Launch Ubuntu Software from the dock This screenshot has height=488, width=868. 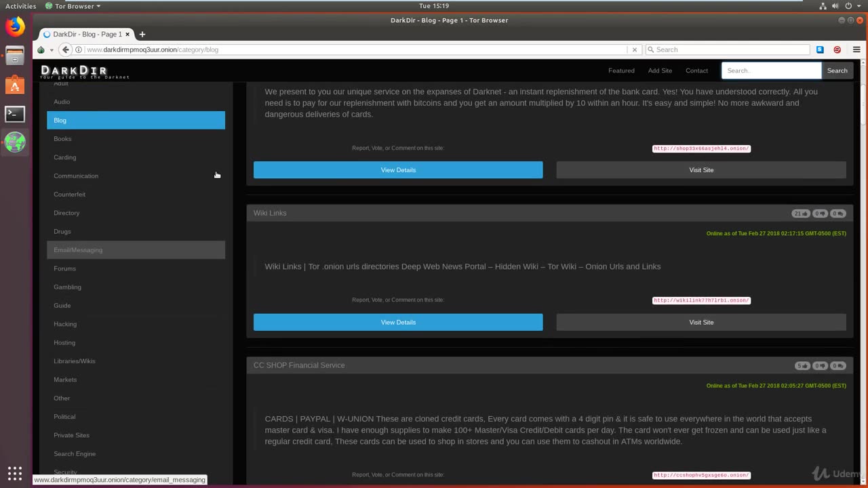pos(15,85)
